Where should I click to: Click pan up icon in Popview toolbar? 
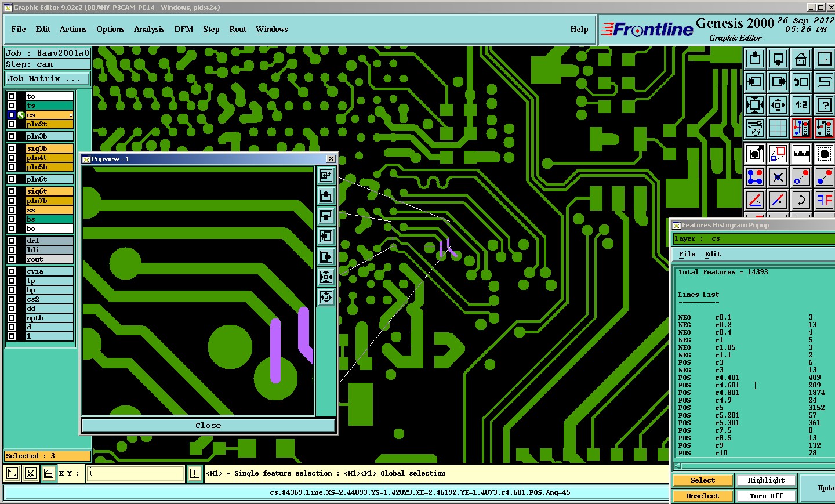[x=326, y=195]
